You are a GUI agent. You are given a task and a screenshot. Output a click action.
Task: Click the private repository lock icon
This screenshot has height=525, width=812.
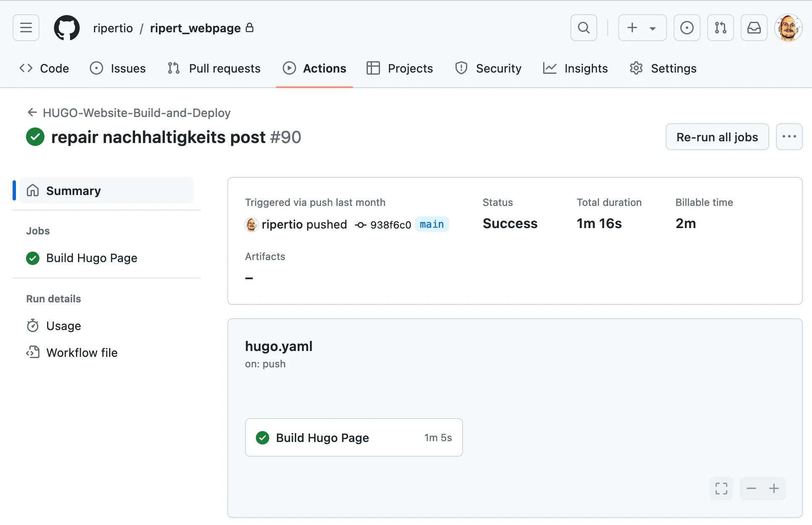click(x=250, y=27)
